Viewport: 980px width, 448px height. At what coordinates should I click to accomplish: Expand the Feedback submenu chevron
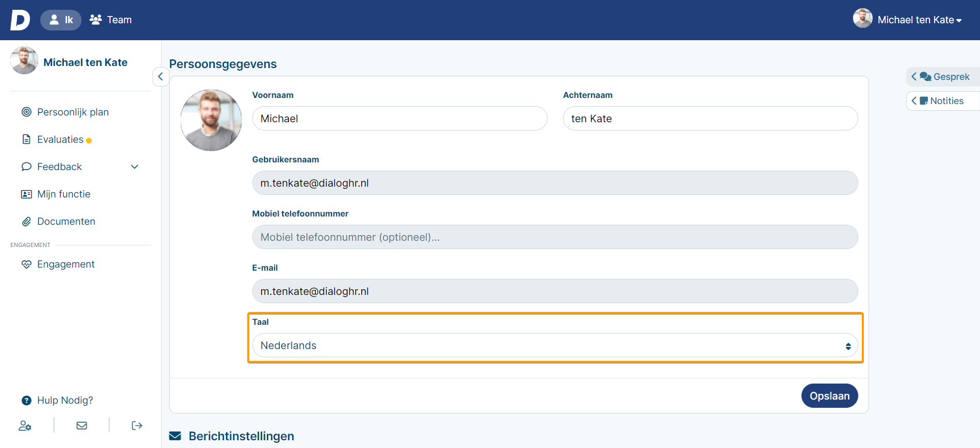(x=135, y=167)
